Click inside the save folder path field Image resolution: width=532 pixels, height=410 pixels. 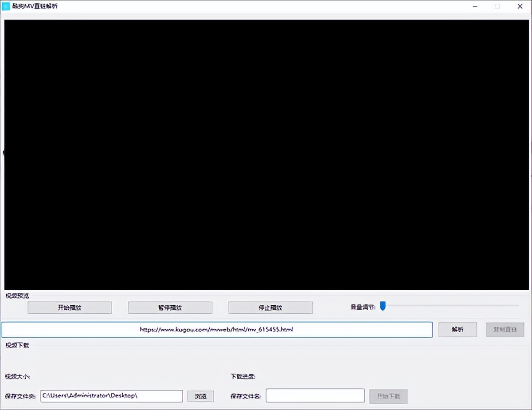click(x=111, y=396)
